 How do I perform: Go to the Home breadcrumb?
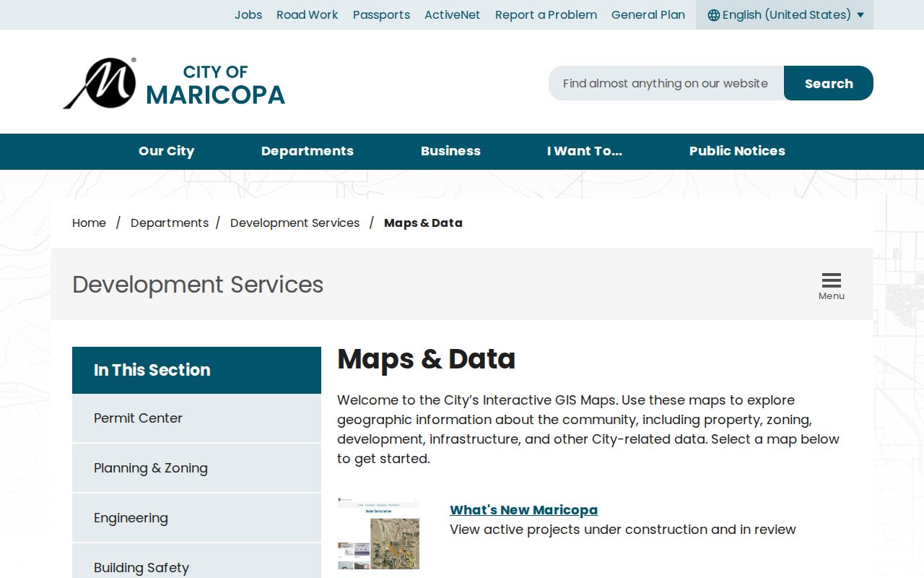(89, 223)
